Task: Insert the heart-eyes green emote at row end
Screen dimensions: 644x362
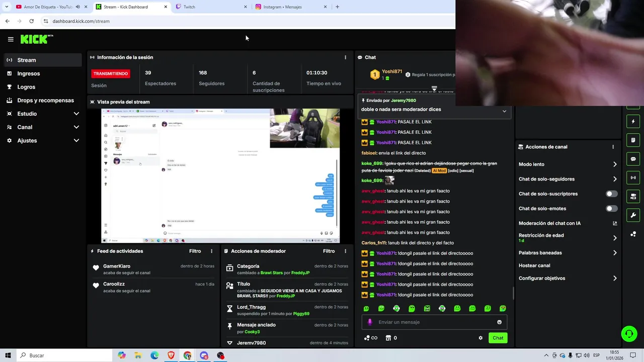Action: tap(503, 308)
